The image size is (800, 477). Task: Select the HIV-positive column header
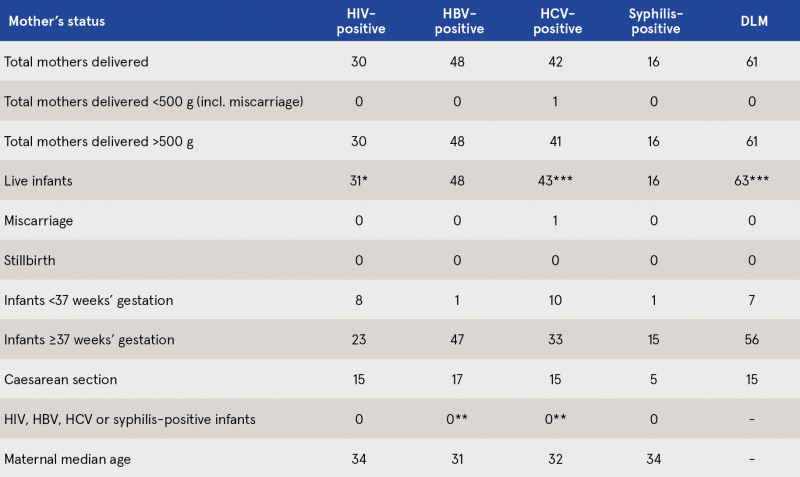(361, 21)
